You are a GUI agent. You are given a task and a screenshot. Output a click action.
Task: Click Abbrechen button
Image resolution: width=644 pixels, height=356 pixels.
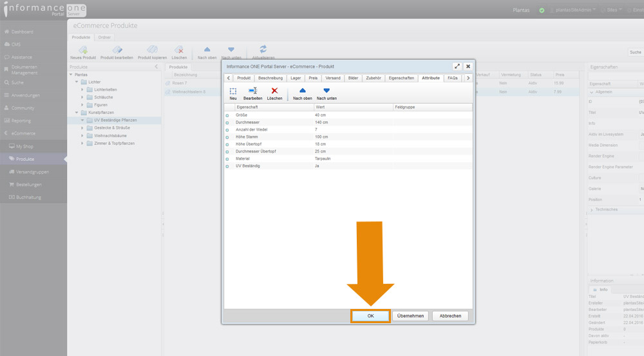450,315
